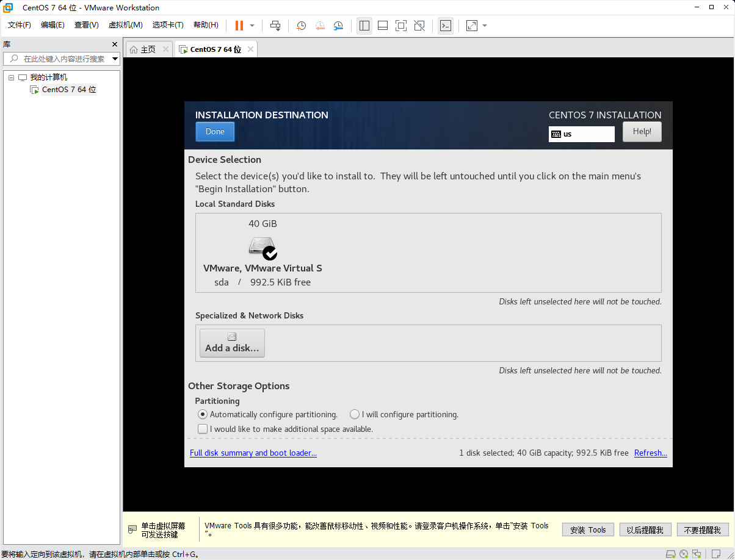Enter full screen mode
Screen dimensions: 735x560
click(x=401, y=26)
